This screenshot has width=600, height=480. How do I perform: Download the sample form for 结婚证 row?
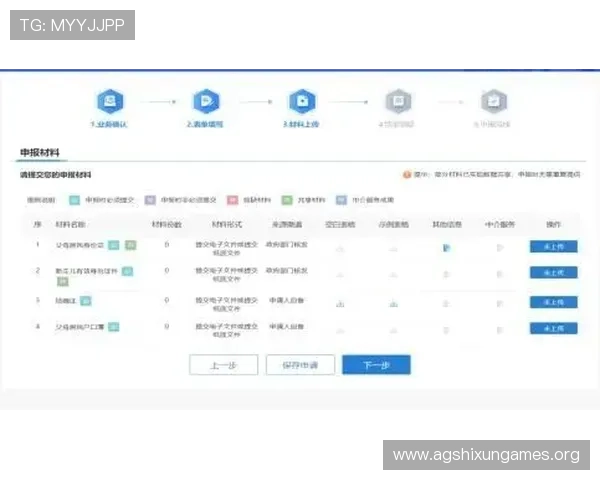point(393,304)
